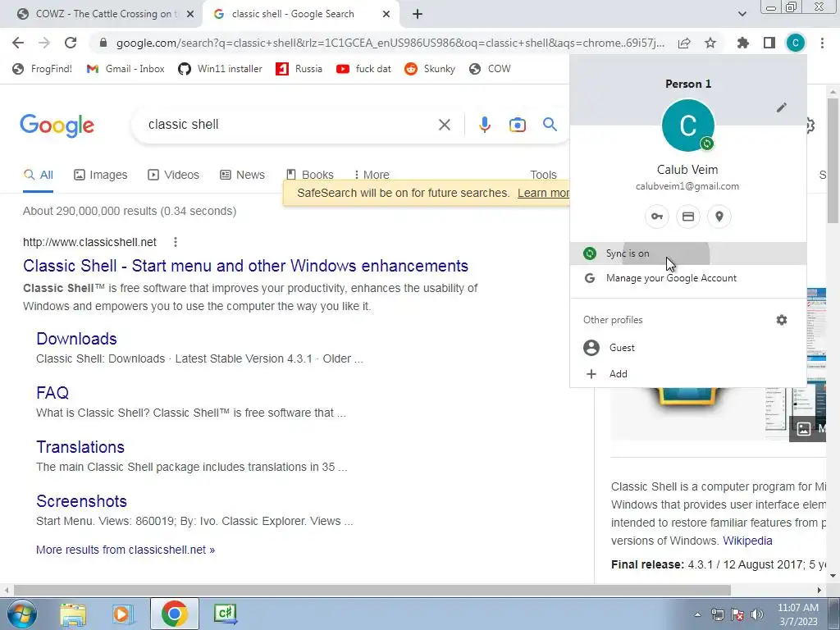Open the Downloads sitelink
840x630 pixels.
coord(76,339)
